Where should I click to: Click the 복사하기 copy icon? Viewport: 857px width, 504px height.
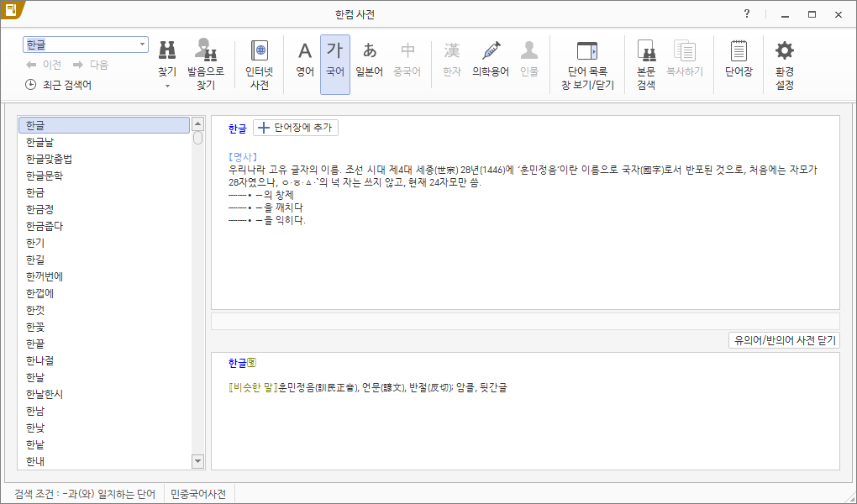684,51
